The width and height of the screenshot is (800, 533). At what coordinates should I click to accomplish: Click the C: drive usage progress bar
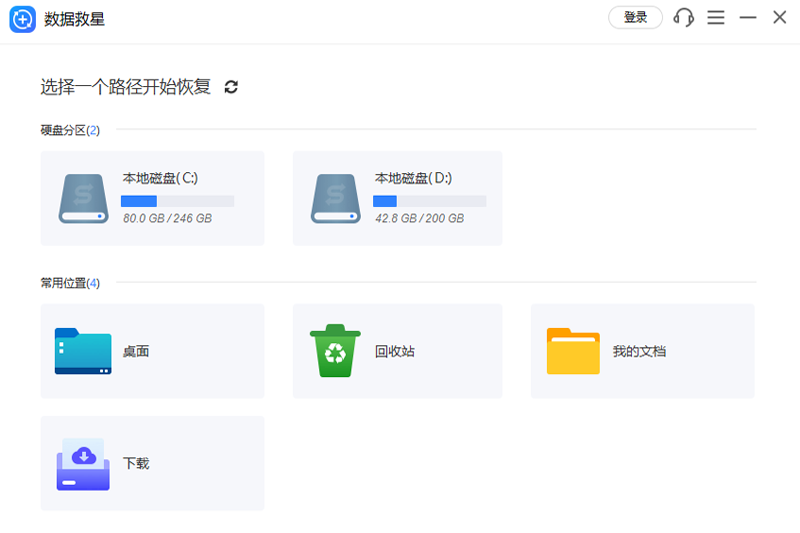[x=177, y=201]
